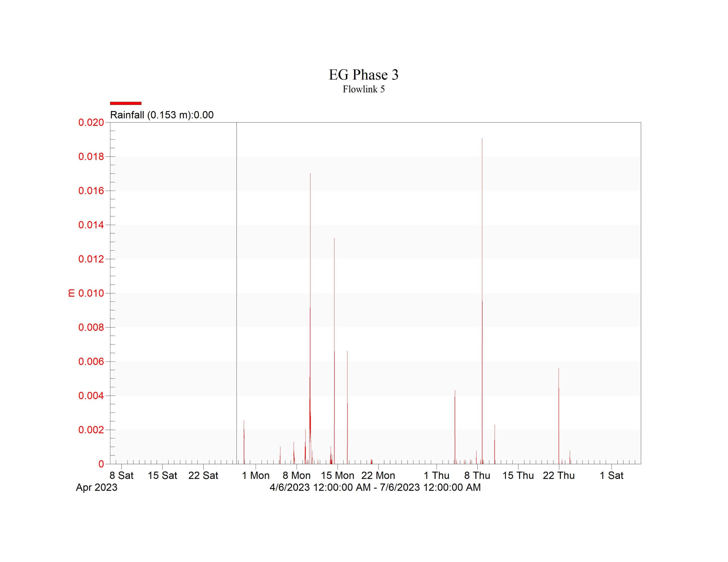Click the '15 Sat' date label
The height and width of the screenshot is (562, 728).
point(162,475)
